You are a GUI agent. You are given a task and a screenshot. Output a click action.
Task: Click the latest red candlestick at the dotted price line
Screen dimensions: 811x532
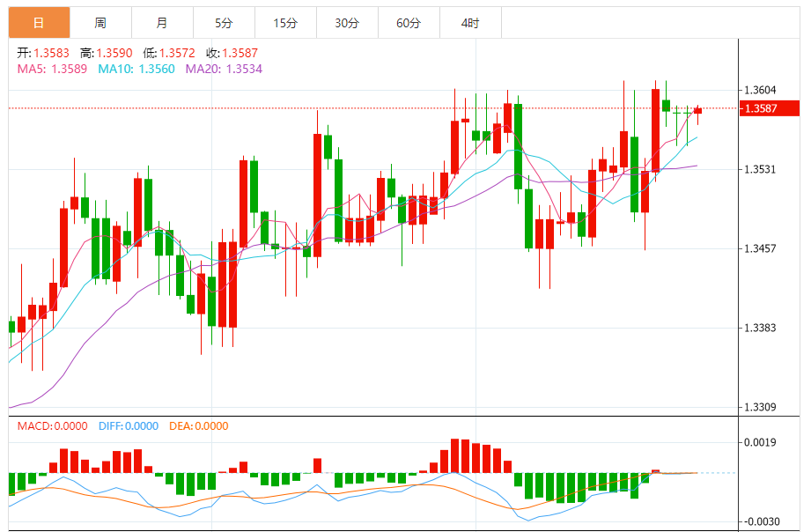(x=697, y=111)
